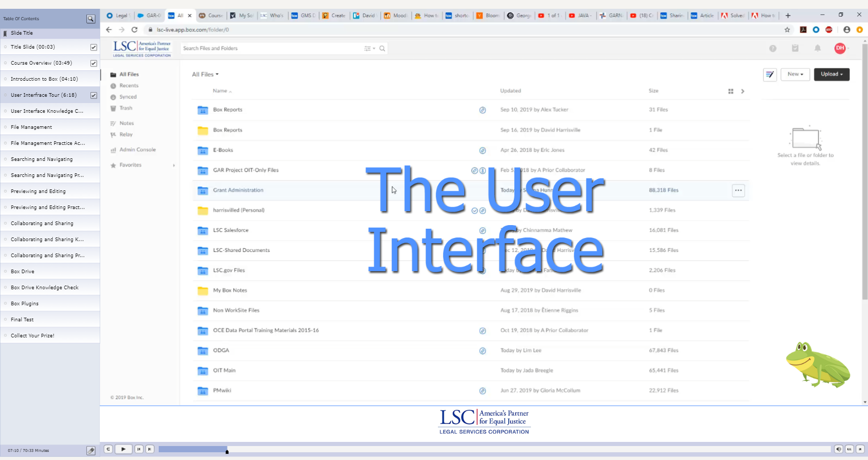Jump to Box Drive slide

coord(50,272)
